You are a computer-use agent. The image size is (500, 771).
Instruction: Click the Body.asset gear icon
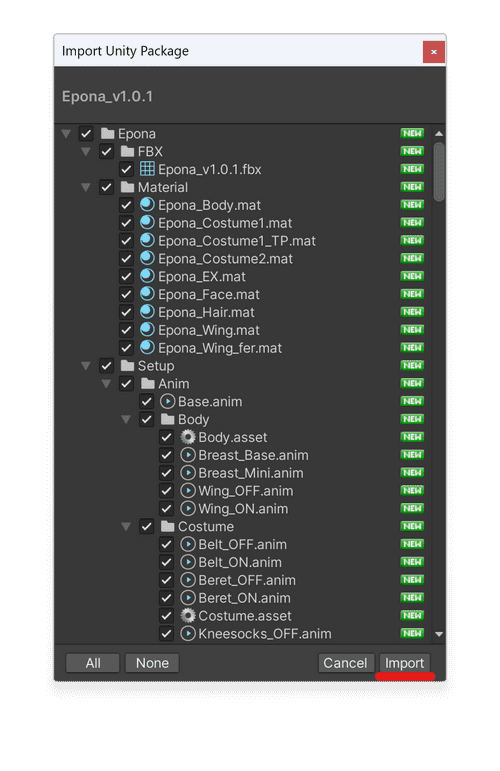[188, 437]
